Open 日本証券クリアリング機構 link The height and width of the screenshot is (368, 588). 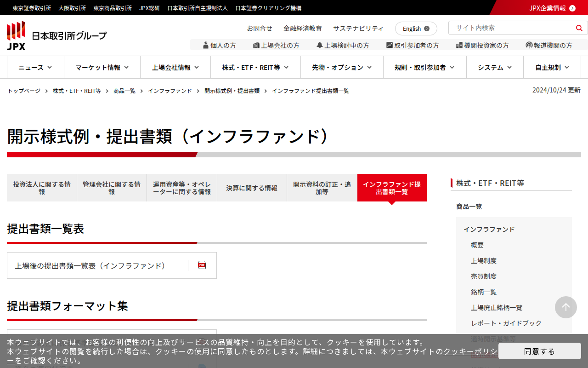pos(268,8)
